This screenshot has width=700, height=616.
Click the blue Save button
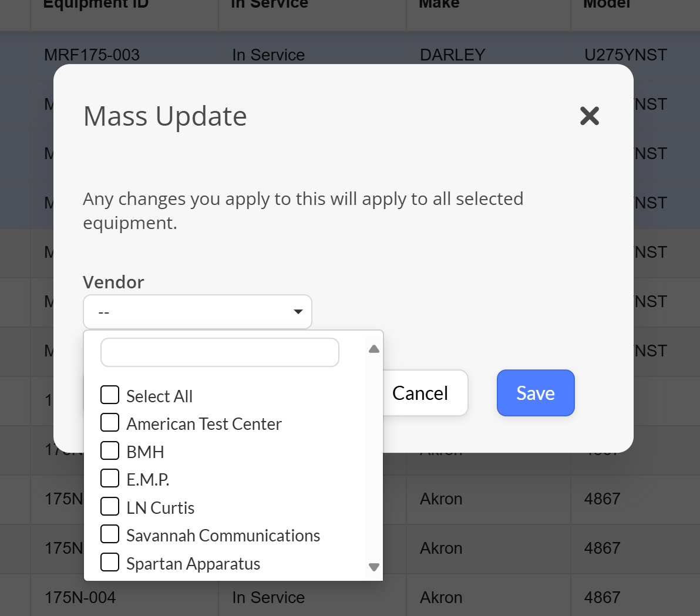[536, 393]
